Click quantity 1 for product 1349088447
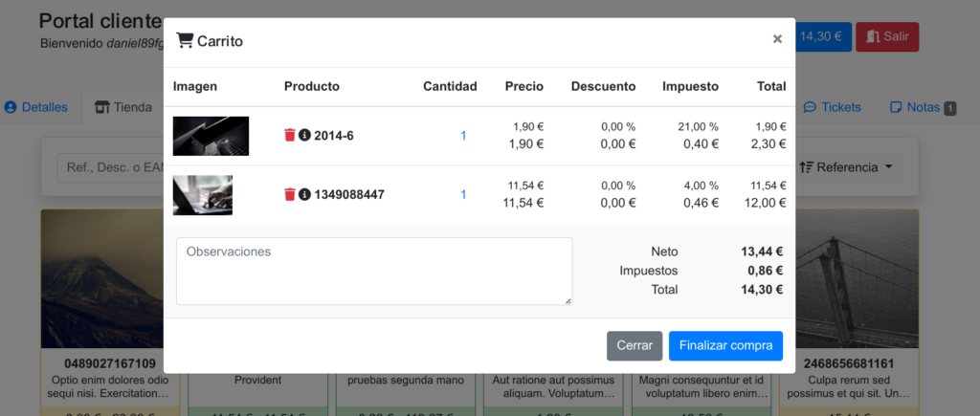This screenshot has height=416, width=980. (x=463, y=195)
